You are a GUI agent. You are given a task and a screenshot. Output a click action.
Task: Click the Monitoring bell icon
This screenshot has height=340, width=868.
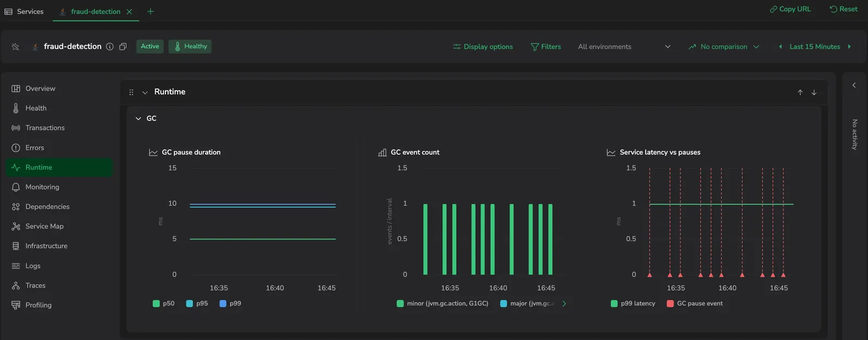[x=16, y=187]
